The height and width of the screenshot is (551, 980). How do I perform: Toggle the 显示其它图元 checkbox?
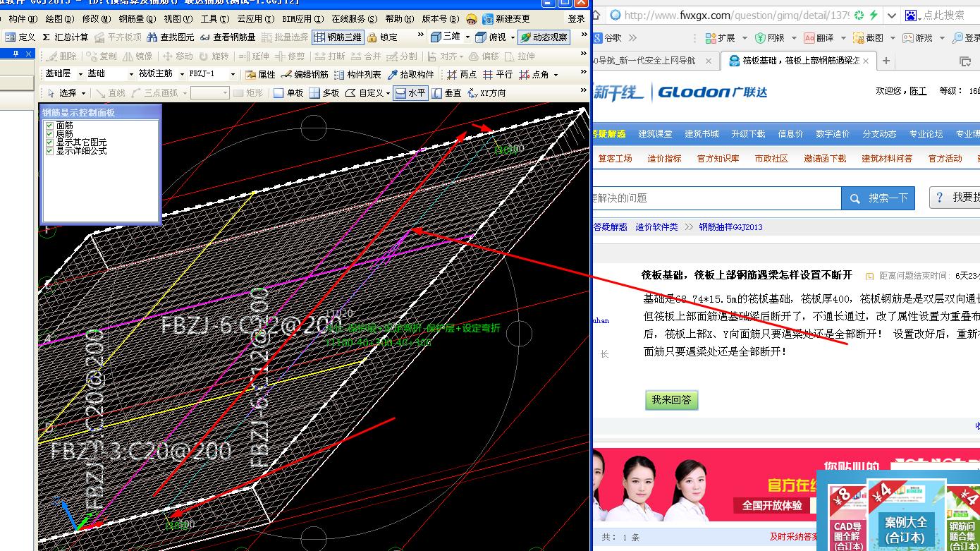49,143
